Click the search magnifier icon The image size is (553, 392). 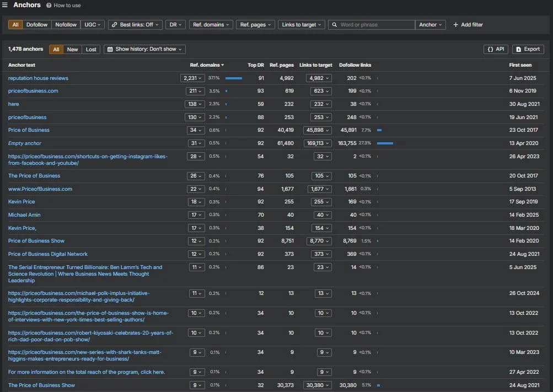[334, 25]
